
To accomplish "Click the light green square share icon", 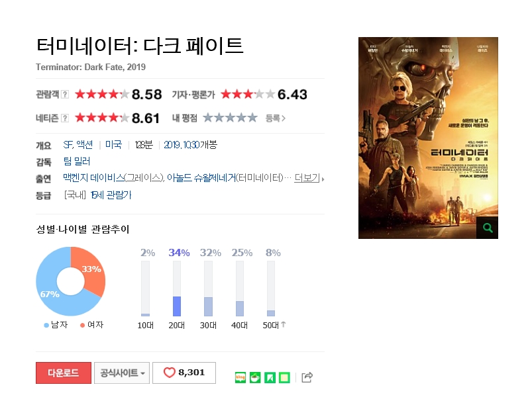I will click(x=284, y=377).
